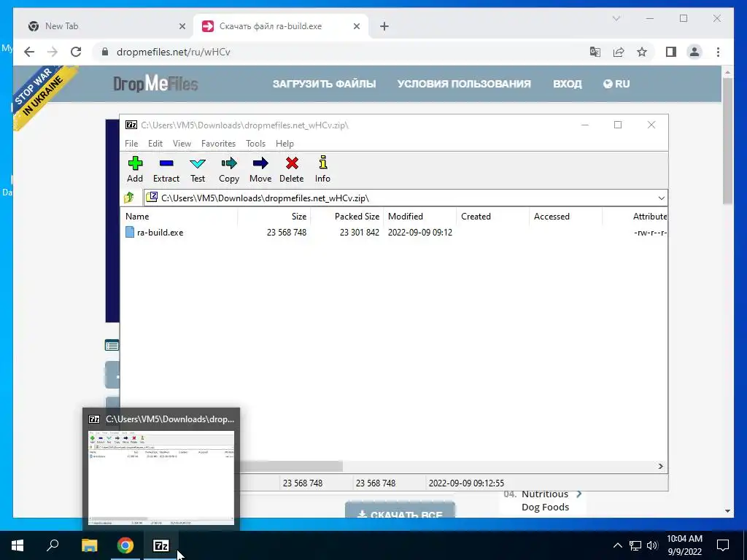Open the Windows Start menu
The width and height of the screenshot is (747, 560).
pyautogui.click(x=18, y=545)
